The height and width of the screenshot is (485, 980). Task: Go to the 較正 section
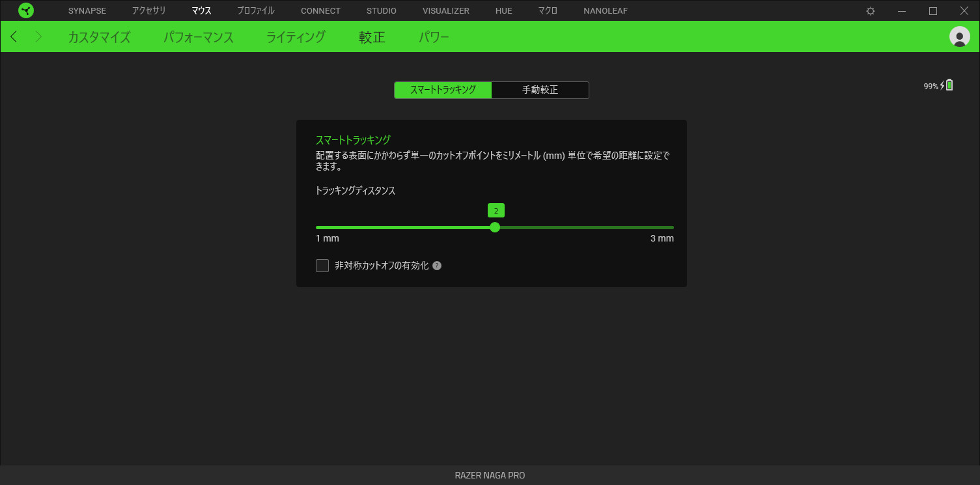pos(372,37)
